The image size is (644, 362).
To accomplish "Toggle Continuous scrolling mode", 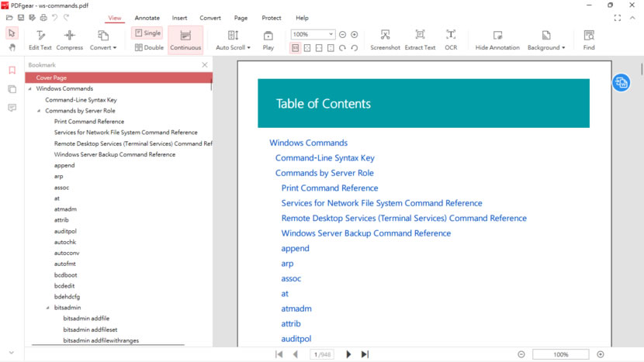I will [185, 40].
